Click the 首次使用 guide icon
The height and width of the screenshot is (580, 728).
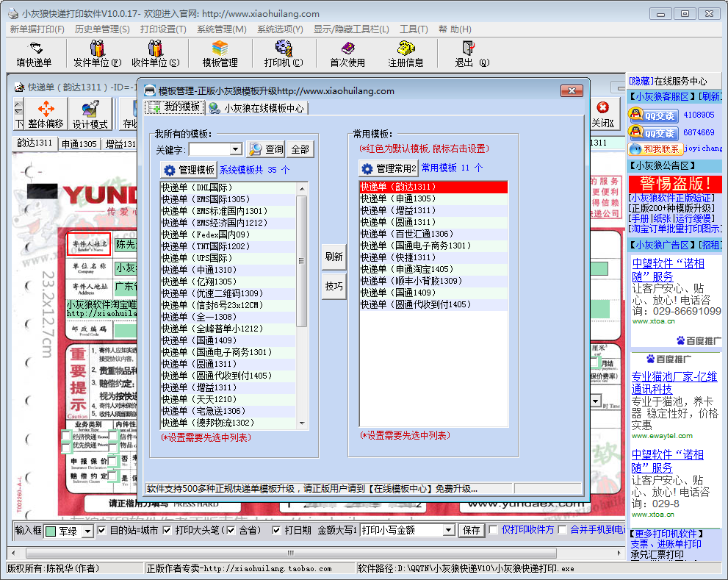[347, 54]
